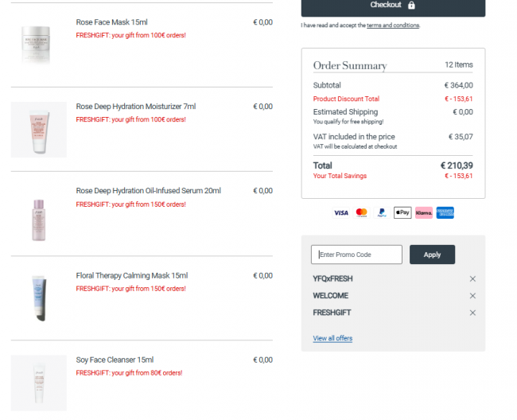
Task: Open the Rose Face Mask 15ml title
Action: pyautogui.click(x=112, y=22)
